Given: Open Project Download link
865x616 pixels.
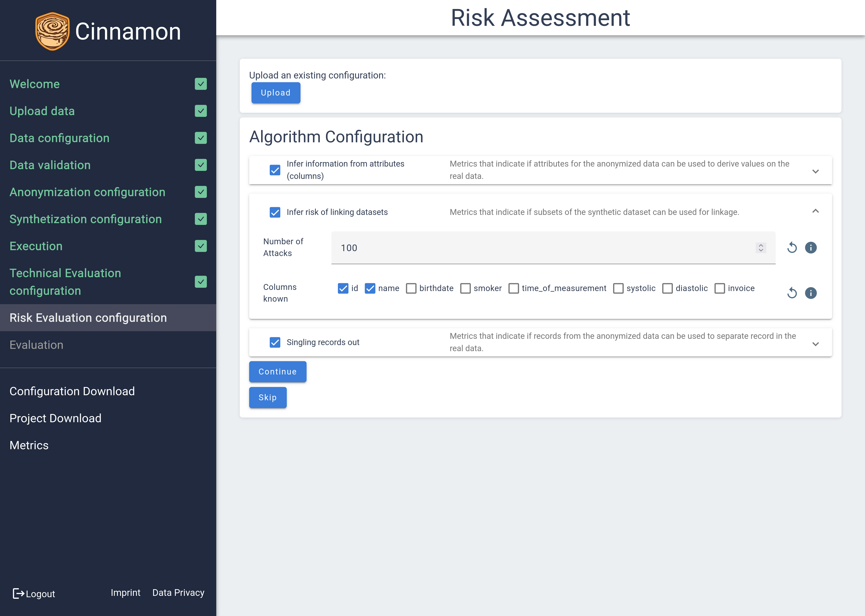Looking at the screenshot, I should click(55, 418).
